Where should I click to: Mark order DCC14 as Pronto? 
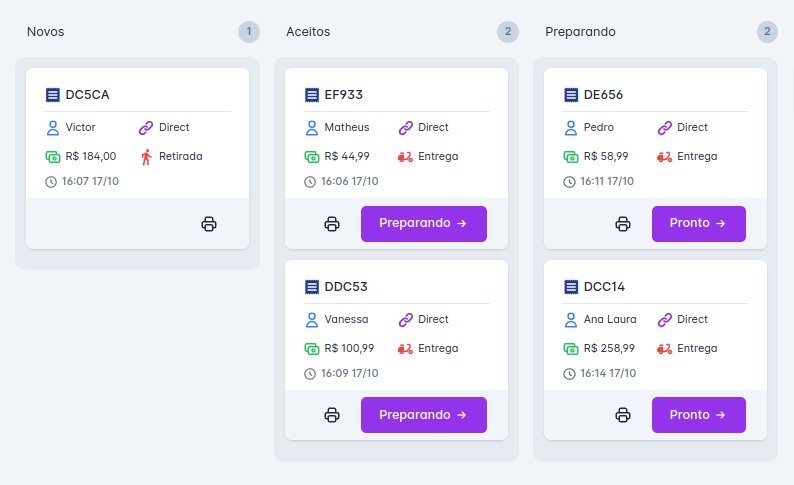pyautogui.click(x=698, y=415)
